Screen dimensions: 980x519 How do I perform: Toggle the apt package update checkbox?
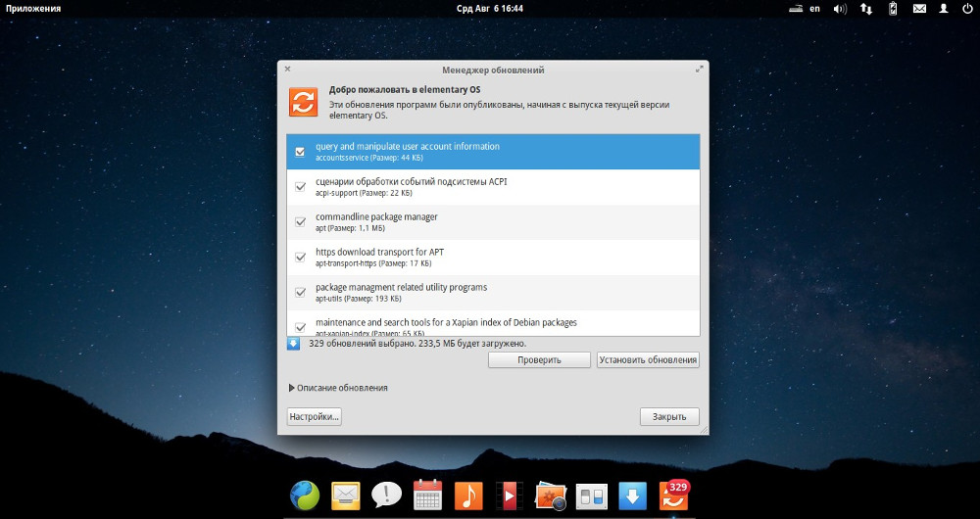click(x=301, y=221)
